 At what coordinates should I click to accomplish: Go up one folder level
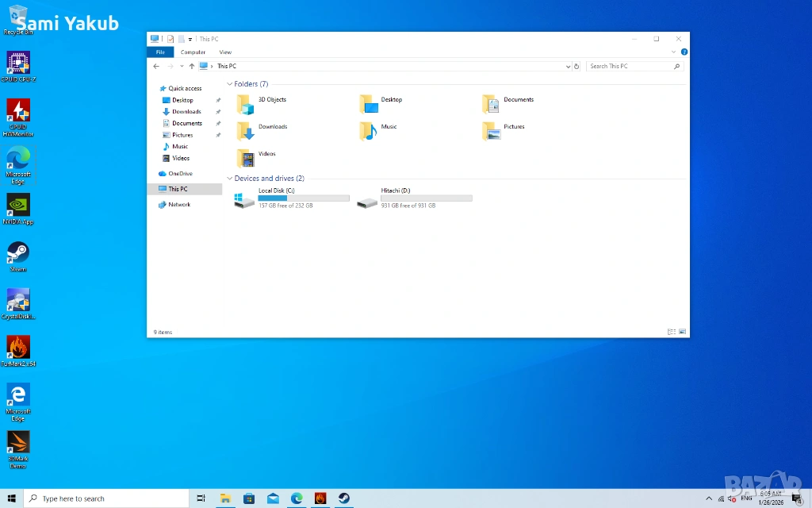(191, 67)
